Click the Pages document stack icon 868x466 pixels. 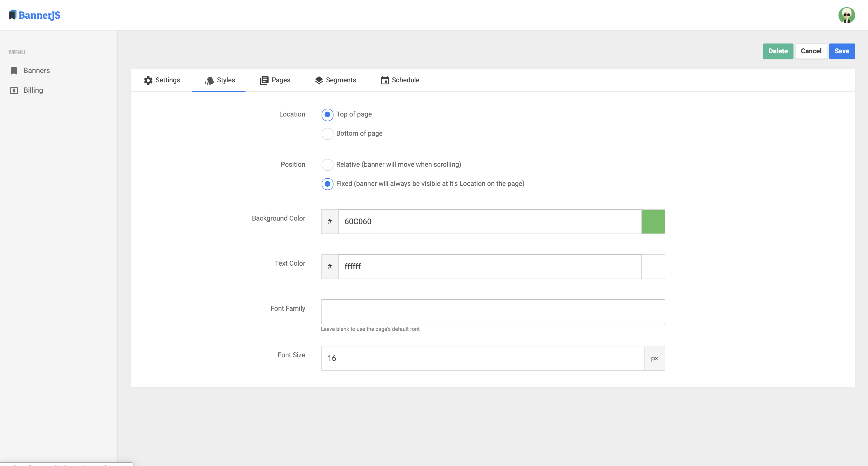(264, 80)
